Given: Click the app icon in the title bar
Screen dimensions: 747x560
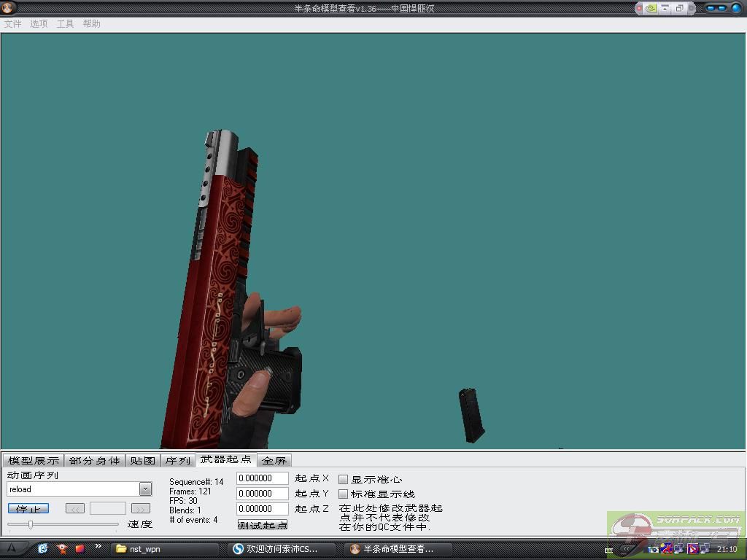Looking at the screenshot, I should (x=9, y=8).
